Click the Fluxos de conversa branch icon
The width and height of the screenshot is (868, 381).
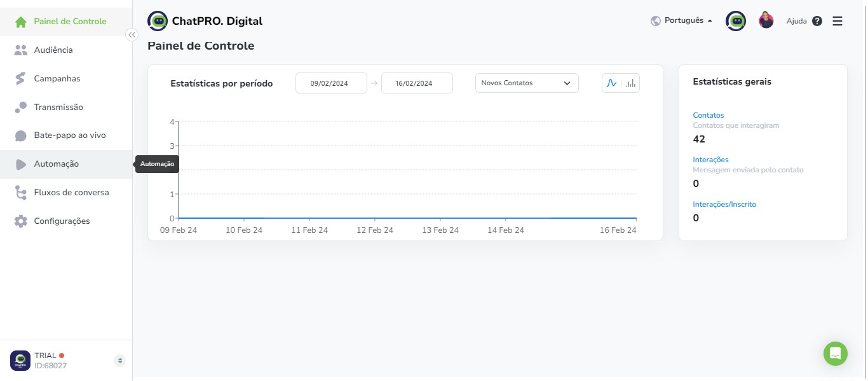(x=21, y=193)
